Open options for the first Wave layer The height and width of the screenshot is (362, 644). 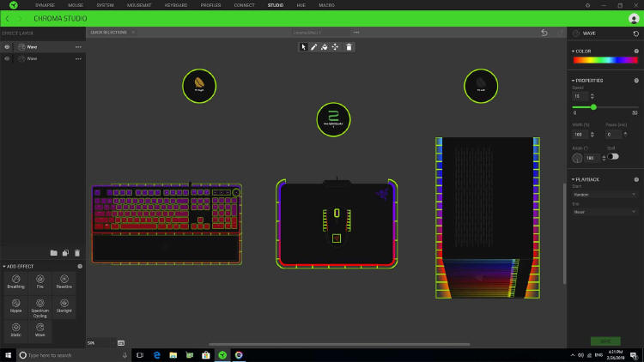click(x=78, y=47)
